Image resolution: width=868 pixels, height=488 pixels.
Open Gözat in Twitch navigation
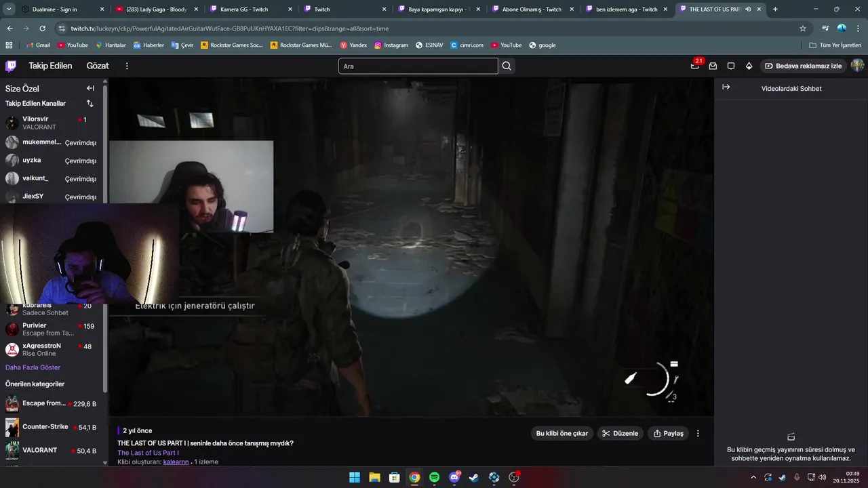pyautogui.click(x=98, y=66)
